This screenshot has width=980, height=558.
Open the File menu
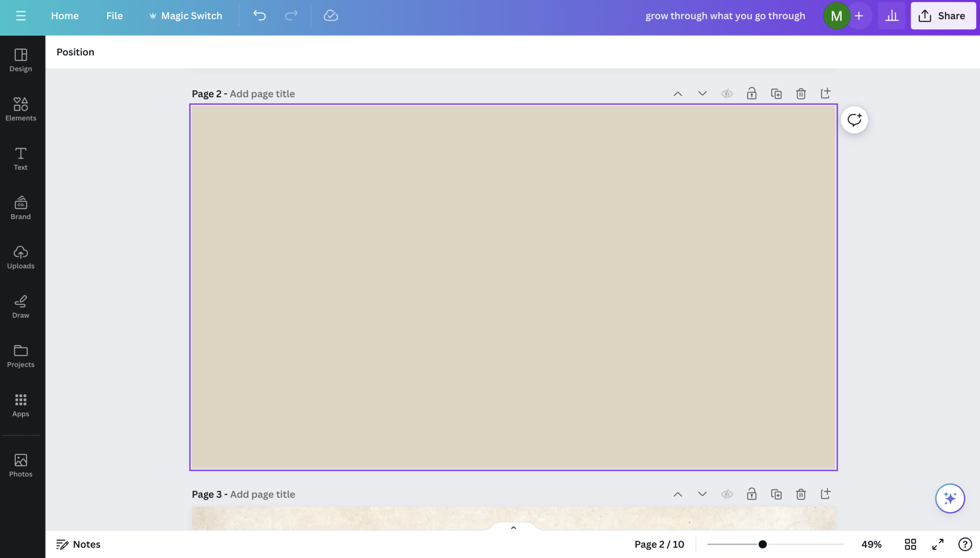(114, 15)
